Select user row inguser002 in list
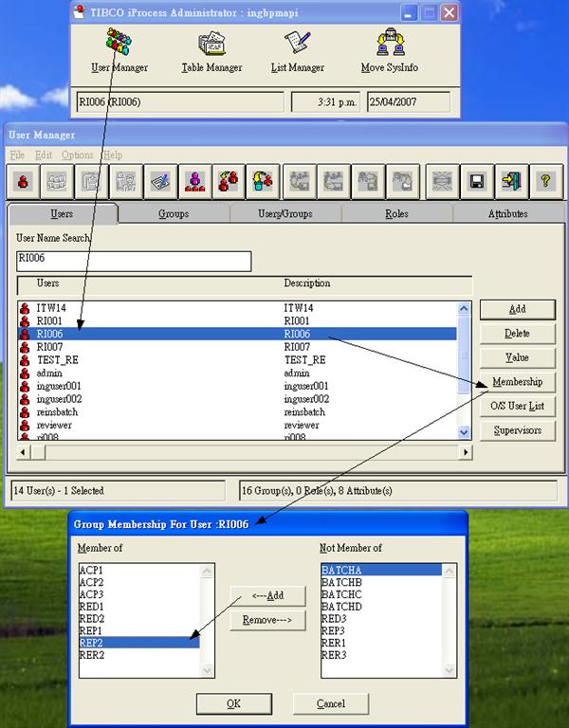This screenshot has width=569, height=728. tap(237, 399)
